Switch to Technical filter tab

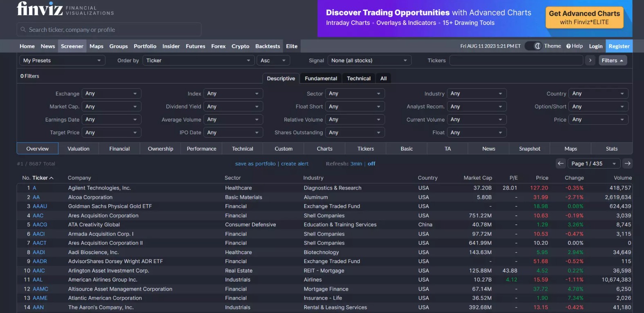359,79
